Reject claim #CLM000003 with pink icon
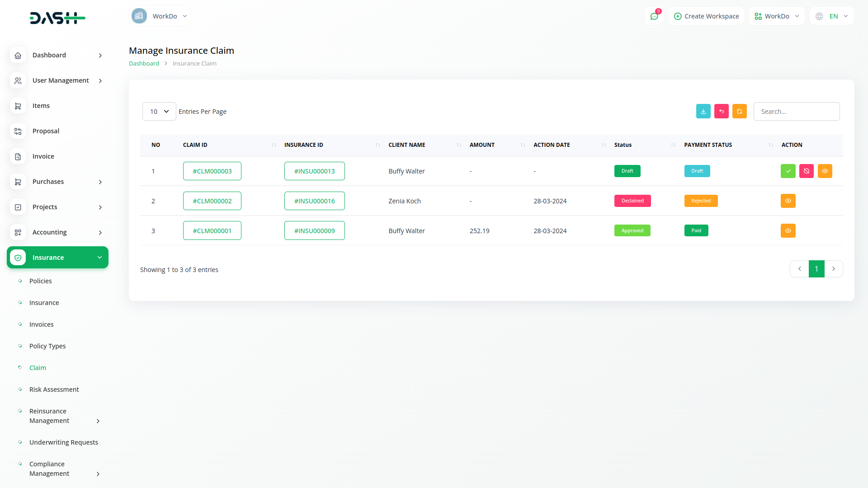 [x=806, y=171]
